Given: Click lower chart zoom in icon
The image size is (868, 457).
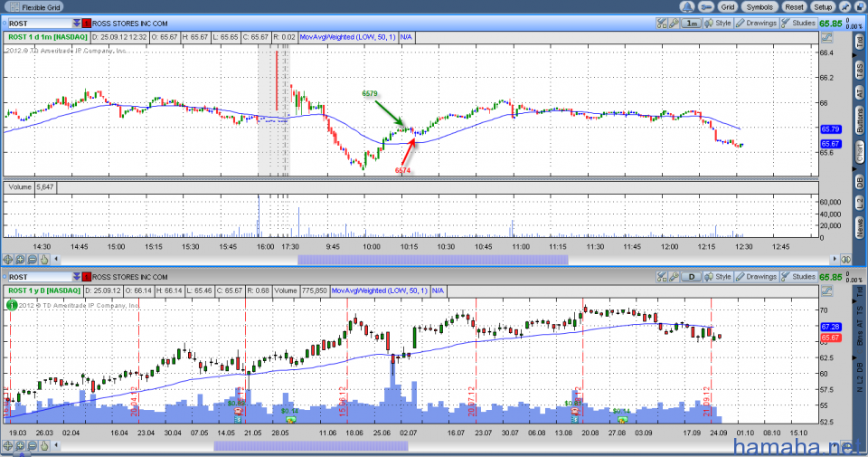Looking at the screenshot, I should [x=20, y=445].
